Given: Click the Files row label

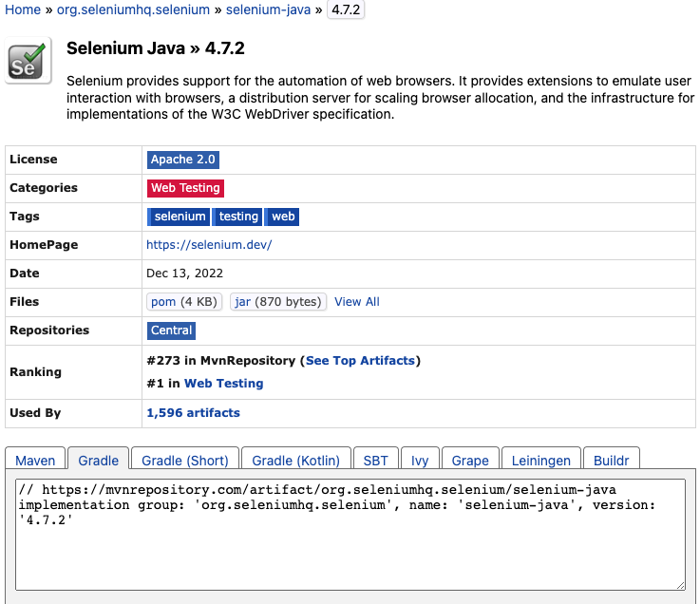Looking at the screenshot, I should [x=24, y=302].
